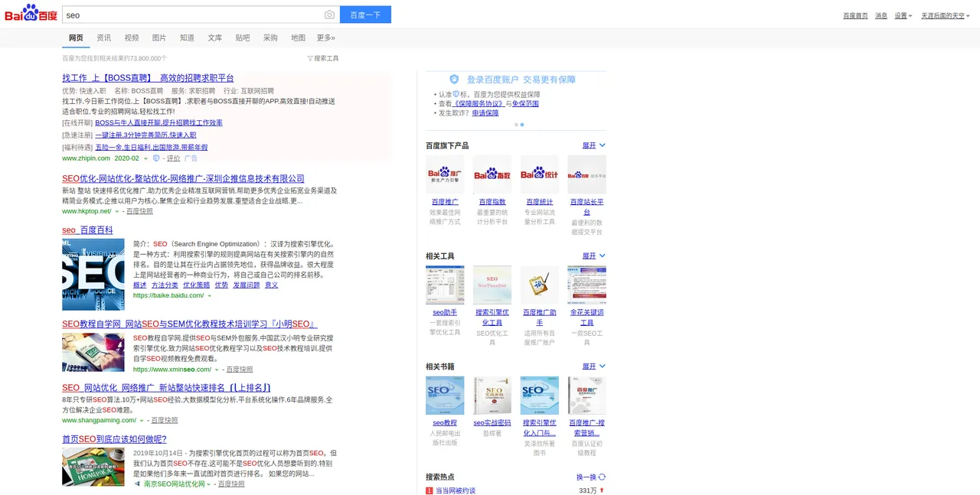Viewport: 980px width, 495px height.
Task: Open the 小明SEO tutorial result title
Action: [189, 324]
